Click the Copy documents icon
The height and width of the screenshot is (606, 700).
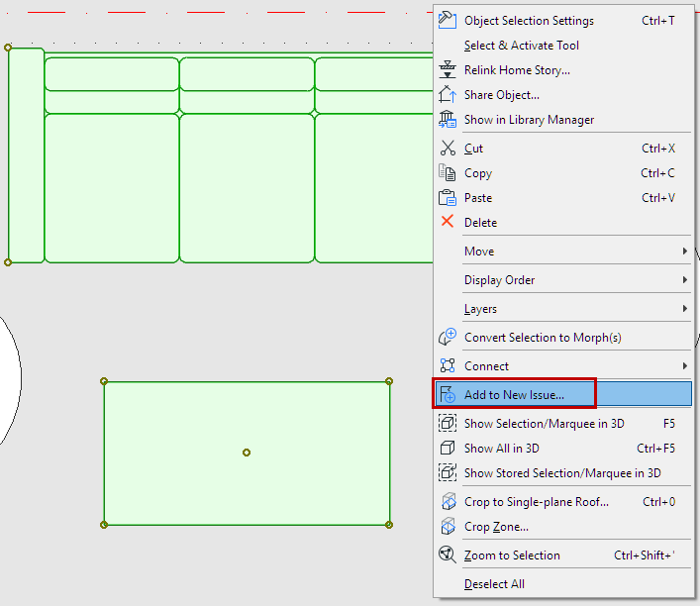click(447, 173)
